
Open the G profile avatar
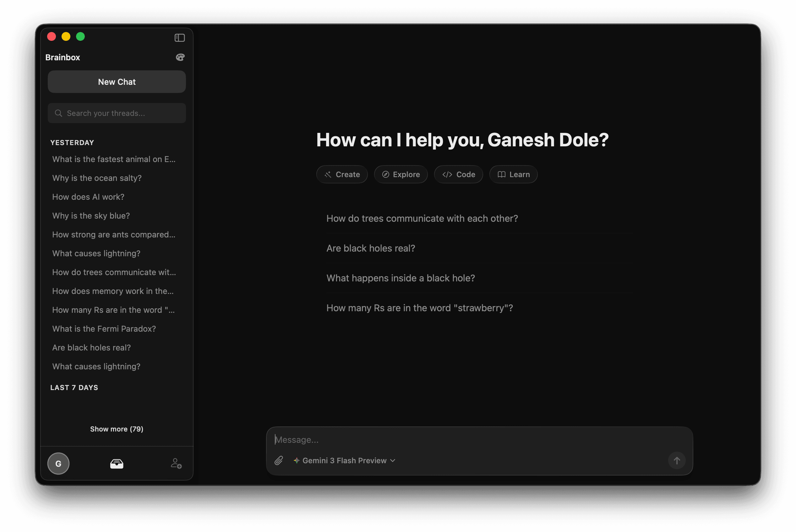click(58, 464)
